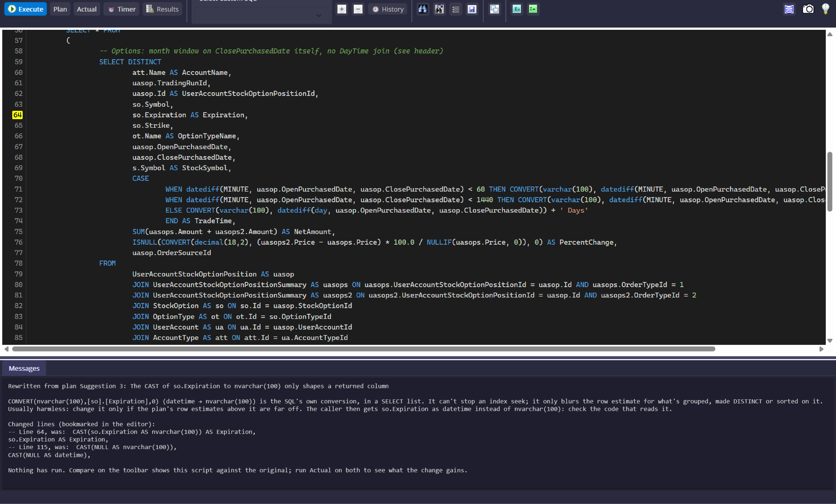Viewport: 836px width, 504px height.
Task: Click the editor horizontal scrollbar thumb
Action: click(364, 349)
